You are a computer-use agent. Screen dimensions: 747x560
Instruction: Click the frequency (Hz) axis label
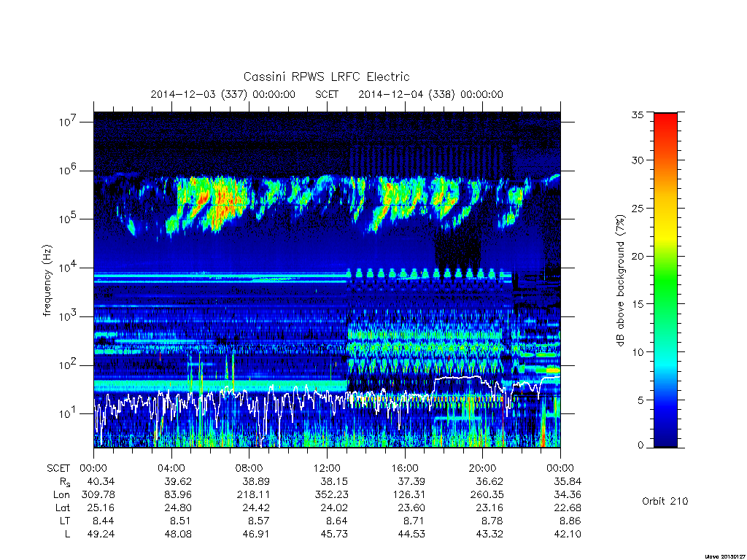(x=47, y=281)
